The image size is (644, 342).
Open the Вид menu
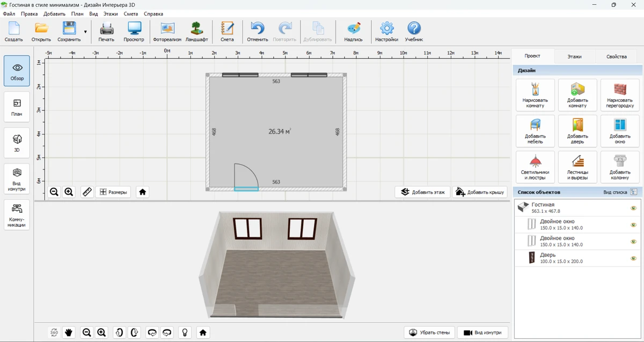[x=93, y=13]
